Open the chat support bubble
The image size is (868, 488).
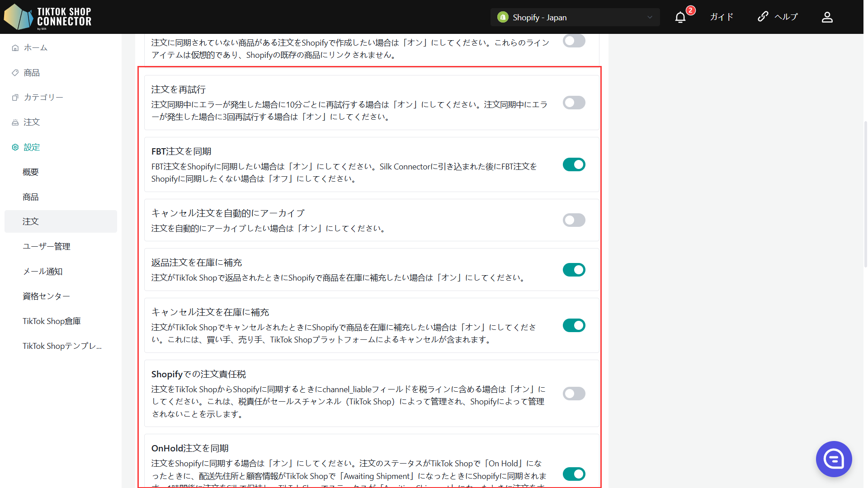coord(834,459)
